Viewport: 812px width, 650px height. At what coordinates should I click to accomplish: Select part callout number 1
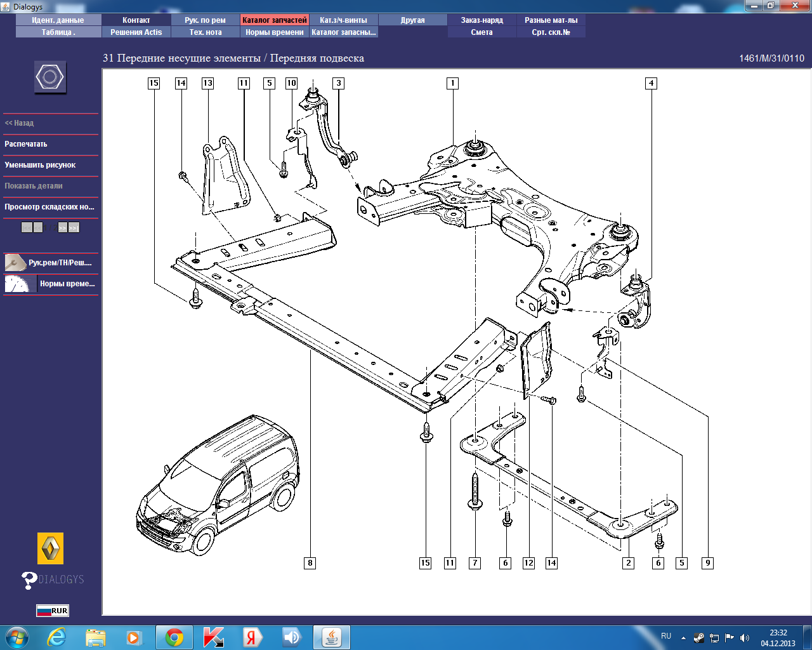tap(452, 83)
